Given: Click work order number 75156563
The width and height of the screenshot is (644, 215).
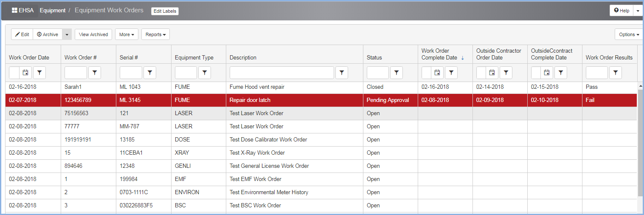Looking at the screenshot, I should click(x=76, y=113).
